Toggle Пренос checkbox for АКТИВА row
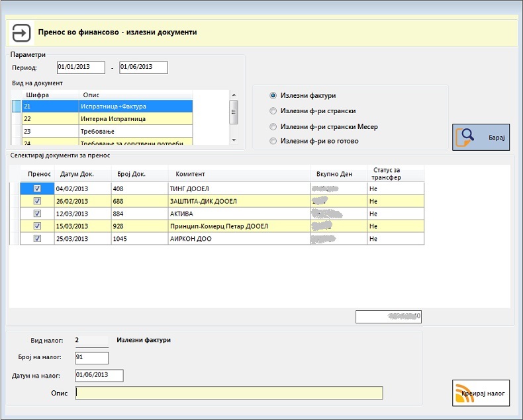 pos(37,214)
